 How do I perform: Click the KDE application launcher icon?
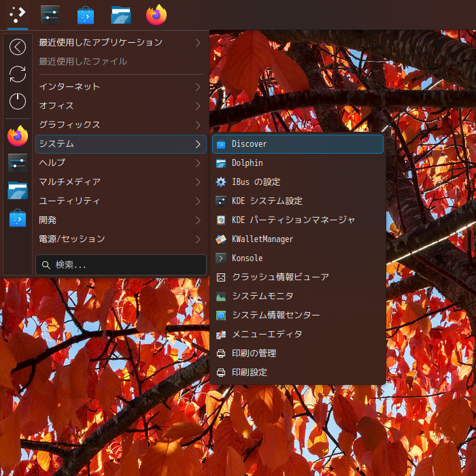point(17,15)
